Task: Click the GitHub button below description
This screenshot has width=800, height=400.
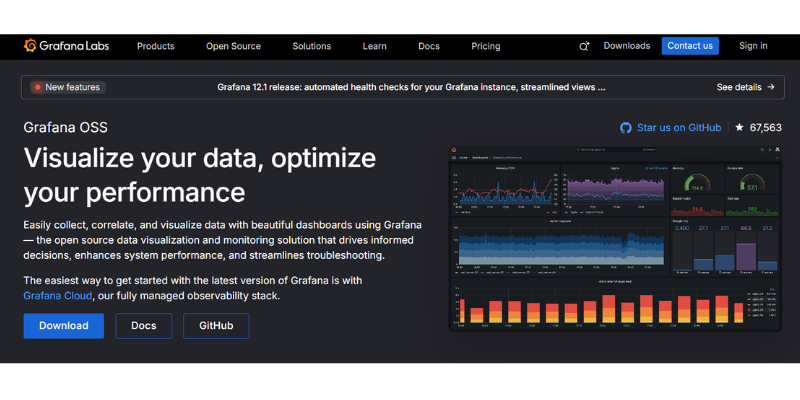Action: (x=216, y=326)
